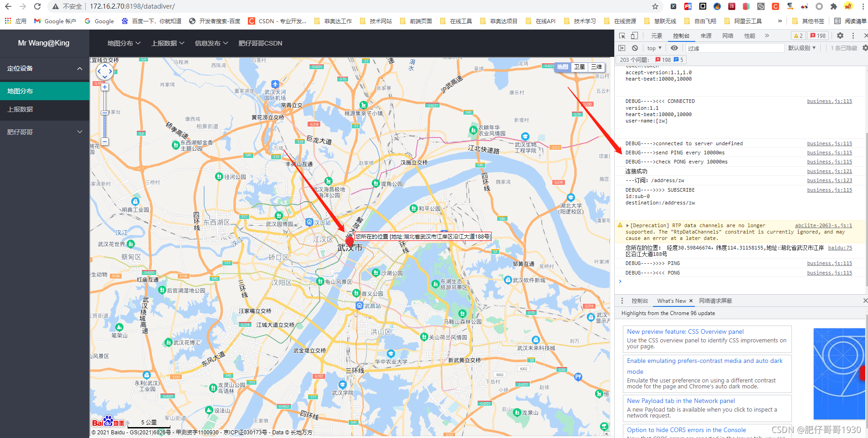The width and height of the screenshot is (868, 438).
Task: Collapse the 定位设备 sidebar section
Action: pyautogui.click(x=45, y=68)
